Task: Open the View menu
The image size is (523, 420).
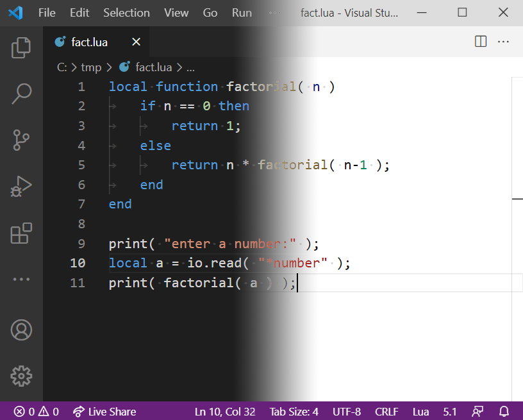Action: (x=176, y=13)
